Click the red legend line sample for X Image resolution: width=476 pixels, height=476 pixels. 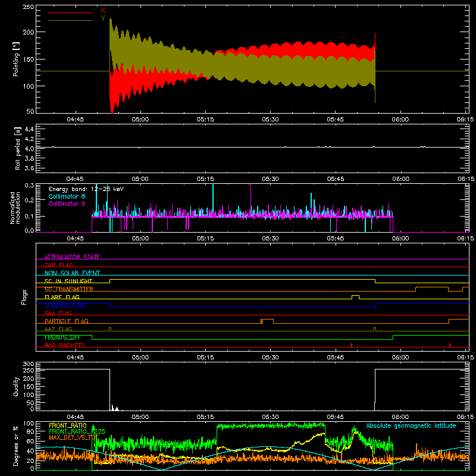tap(71, 12)
